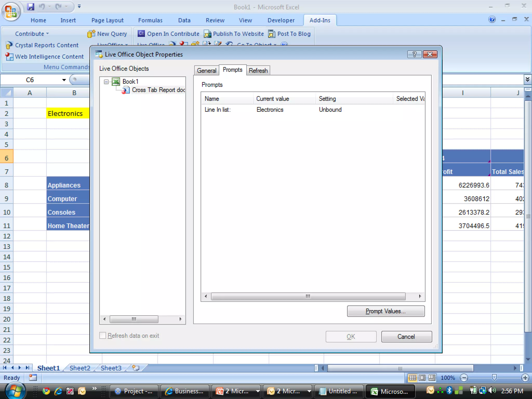The width and height of the screenshot is (532, 399).
Task: Select the yellow Electronics cell B2
Action: tap(68, 114)
